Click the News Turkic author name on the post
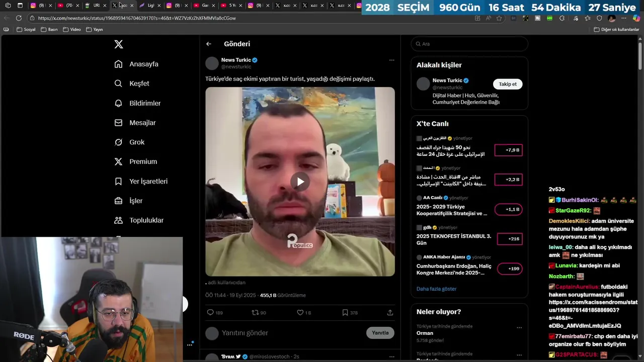Image resolution: width=644 pixels, height=362 pixels. pyautogui.click(x=236, y=60)
